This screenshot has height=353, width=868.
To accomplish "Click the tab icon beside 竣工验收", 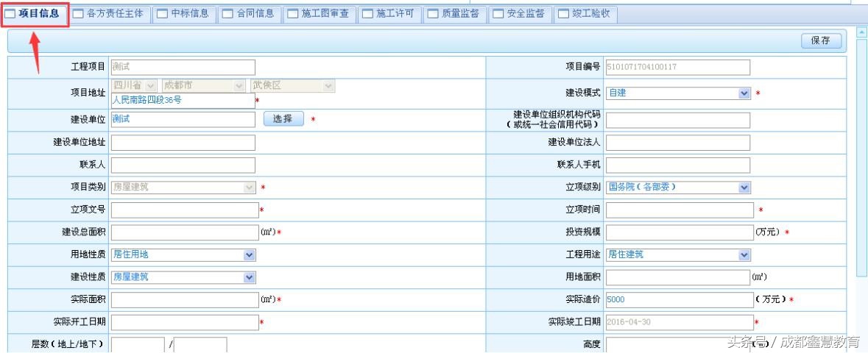I will pyautogui.click(x=563, y=15).
